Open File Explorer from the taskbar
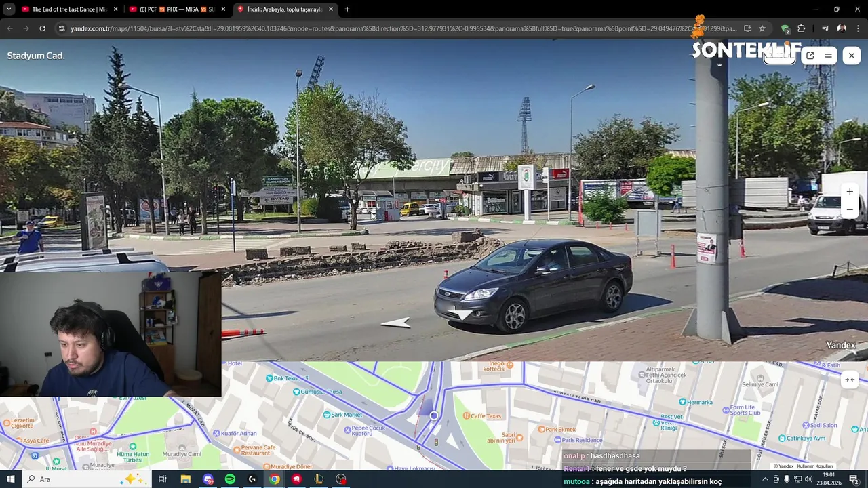This screenshot has width=868, height=488. pyautogui.click(x=186, y=479)
